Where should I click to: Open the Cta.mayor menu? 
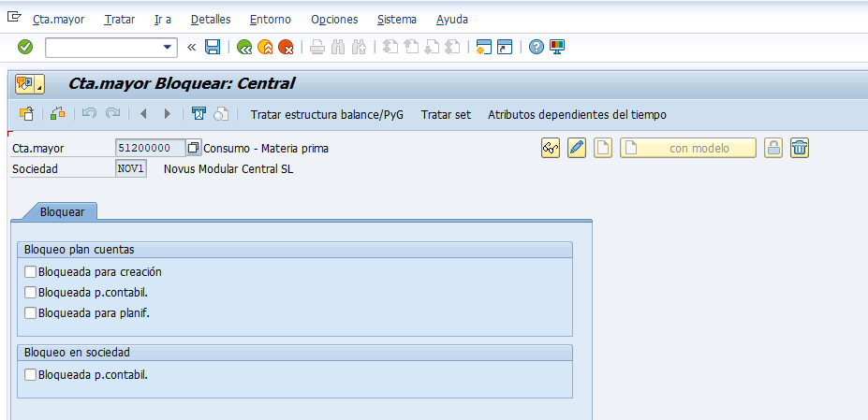59,20
